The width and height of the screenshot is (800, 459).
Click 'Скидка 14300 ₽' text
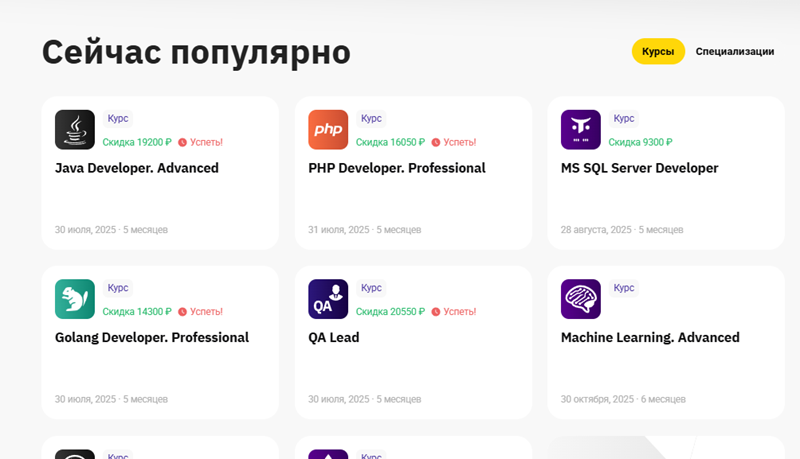point(137,312)
